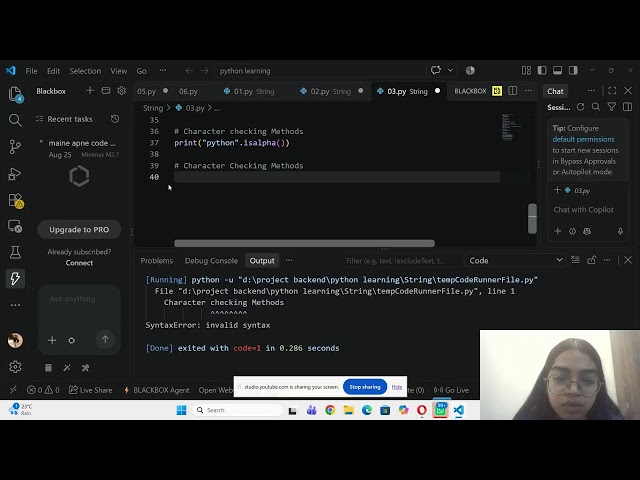Open the Blackbox lightning view
640x480 pixels.
pos(15,279)
